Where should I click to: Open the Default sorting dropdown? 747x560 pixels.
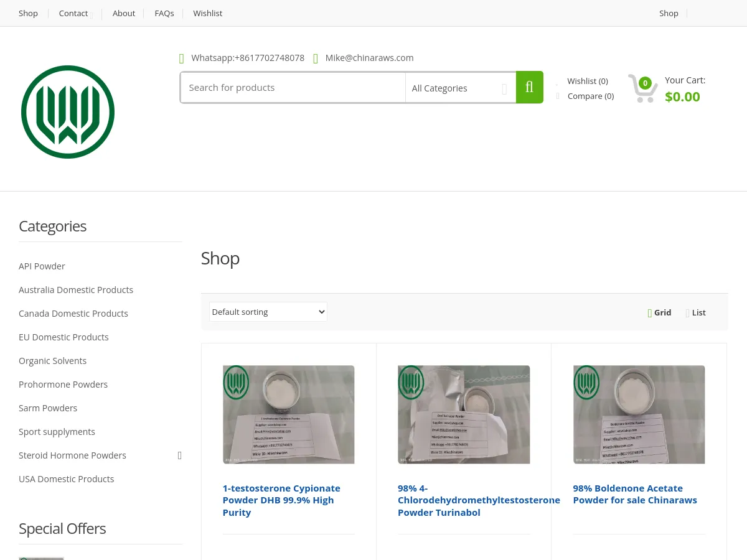(268, 312)
